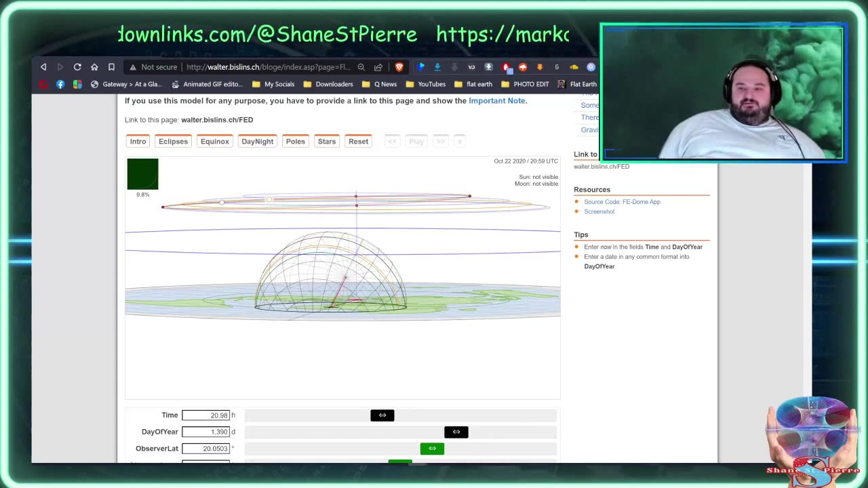Click the rewind << playback button
This screenshot has width=868, height=488.
point(392,142)
